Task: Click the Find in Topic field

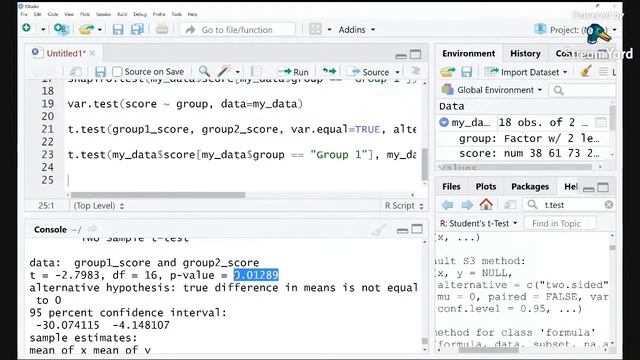Action: pyautogui.click(x=560, y=224)
